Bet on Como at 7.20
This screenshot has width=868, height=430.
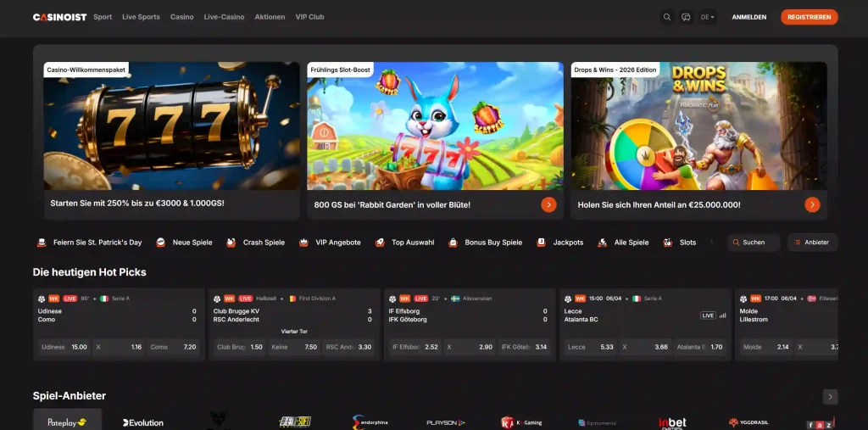coord(173,347)
